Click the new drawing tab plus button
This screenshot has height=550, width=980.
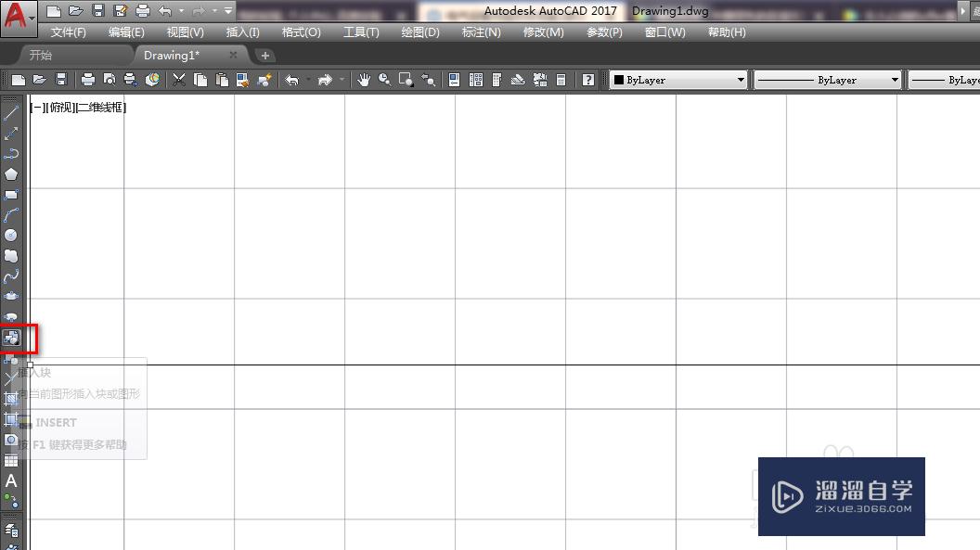[x=265, y=55]
